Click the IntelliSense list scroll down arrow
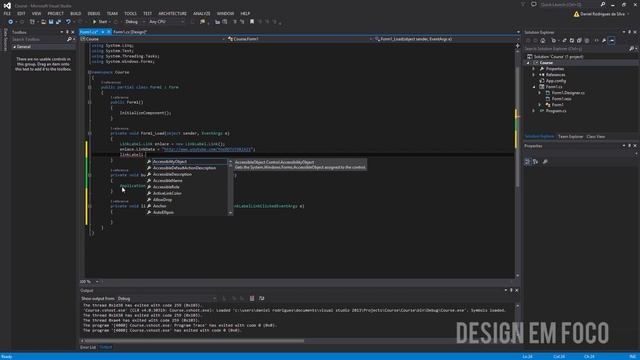The image size is (640, 360). pyautogui.click(x=231, y=213)
